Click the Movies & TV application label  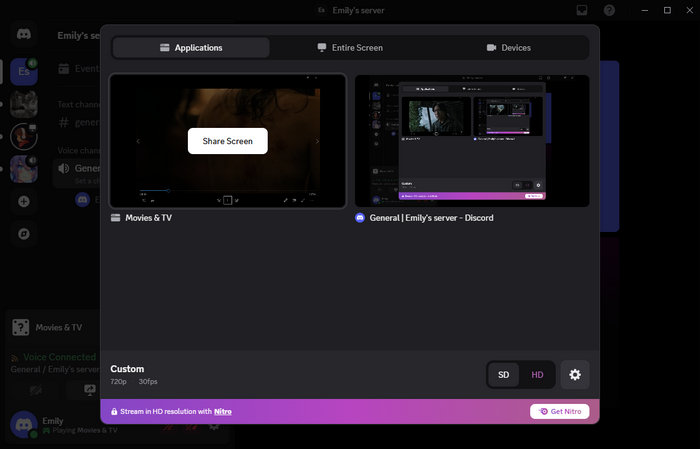148,218
